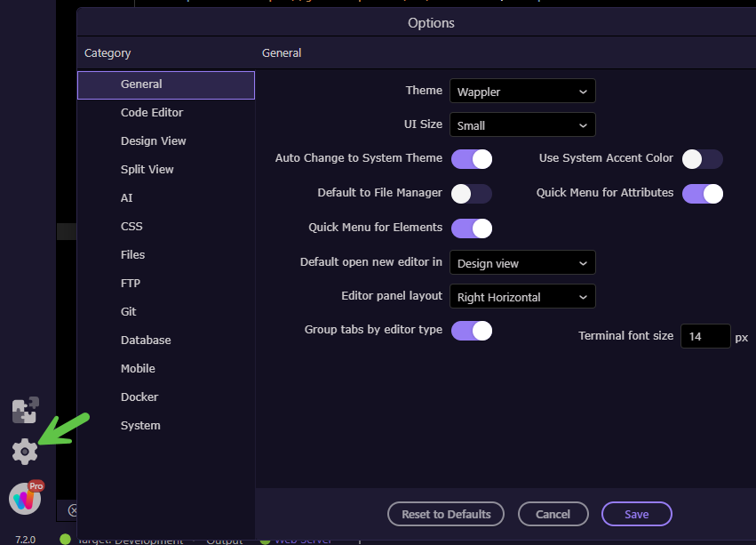Click the Terminal font size field
The height and width of the screenshot is (545, 756).
pos(705,337)
